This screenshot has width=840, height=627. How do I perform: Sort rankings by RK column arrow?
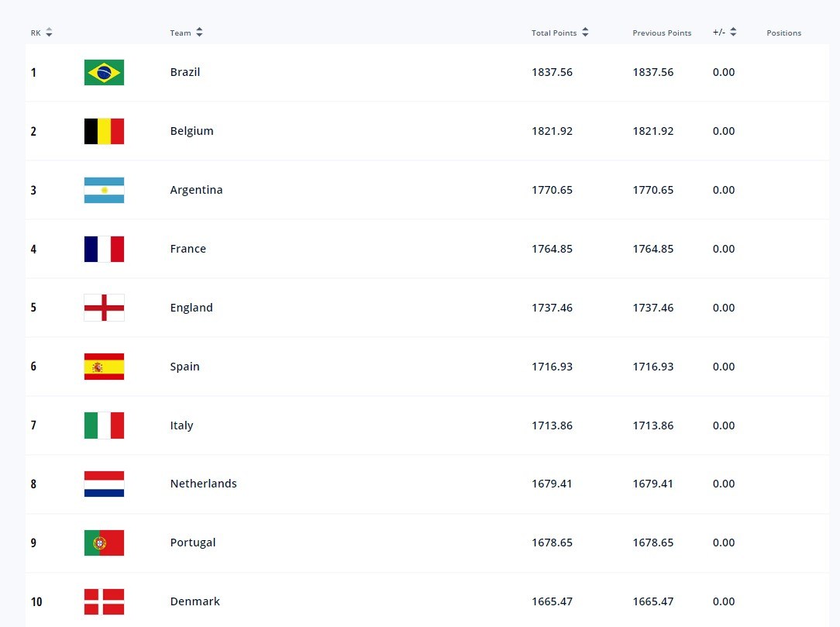click(49, 33)
